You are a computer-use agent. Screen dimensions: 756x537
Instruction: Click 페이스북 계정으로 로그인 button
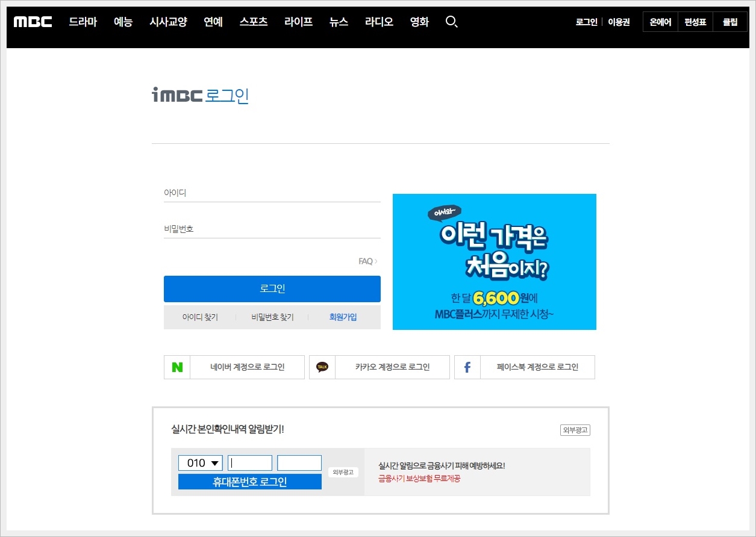click(x=525, y=367)
